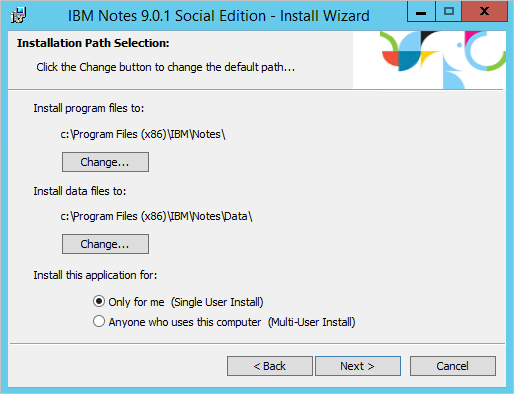Screen dimensions: 514x394
Task: Click the 'Install data files to:' label
Action: pyautogui.click(x=80, y=191)
